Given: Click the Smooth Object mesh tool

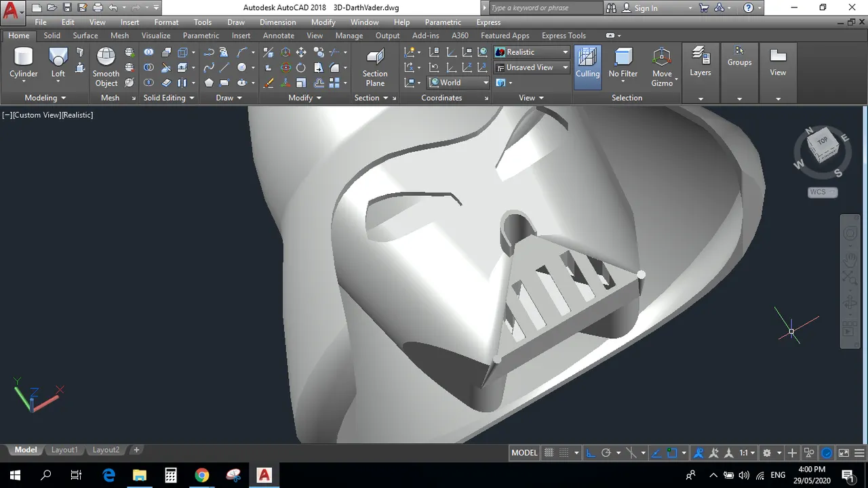Looking at the screenshot, I should (106, 67).
